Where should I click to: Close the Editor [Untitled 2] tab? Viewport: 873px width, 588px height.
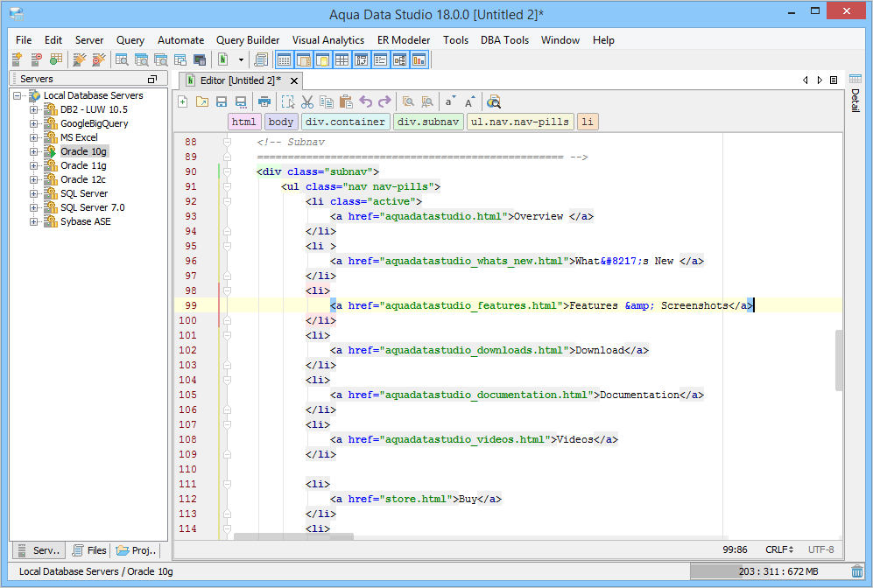coord(294,81)
